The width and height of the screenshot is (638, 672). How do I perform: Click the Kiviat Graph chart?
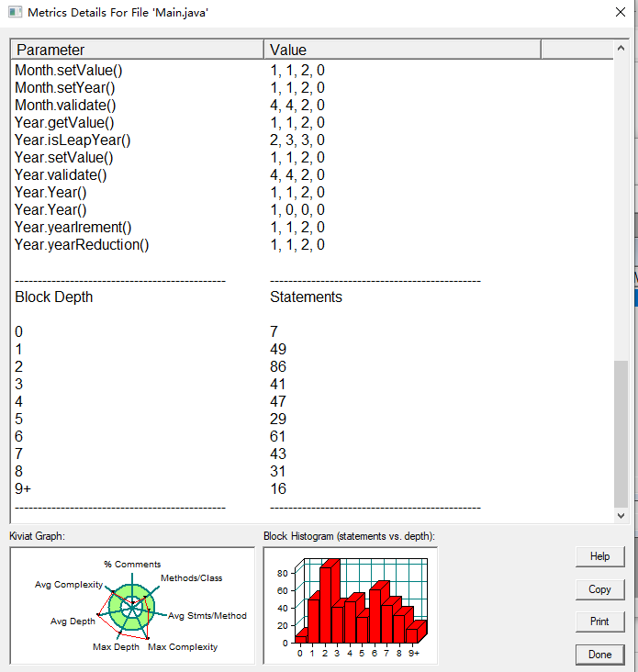pos(132,606)
